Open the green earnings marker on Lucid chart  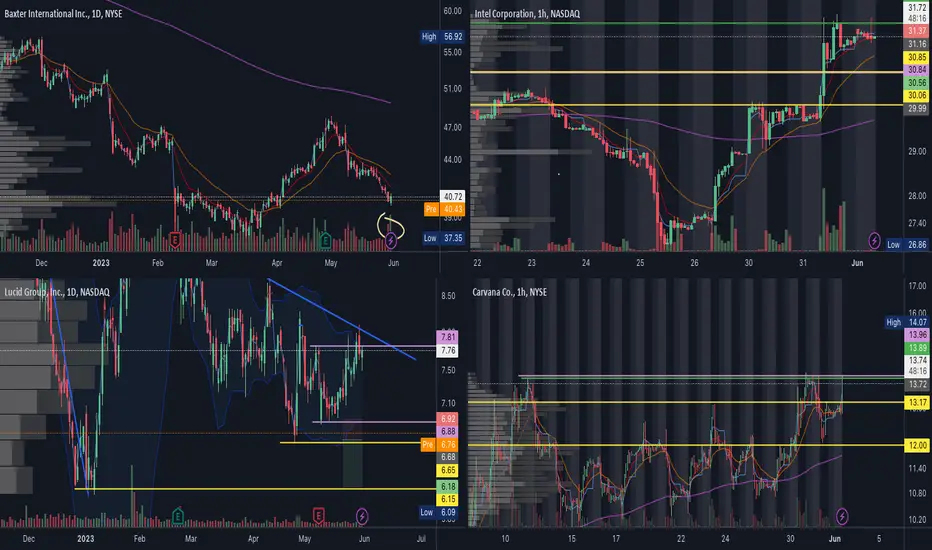pos(177,516)
